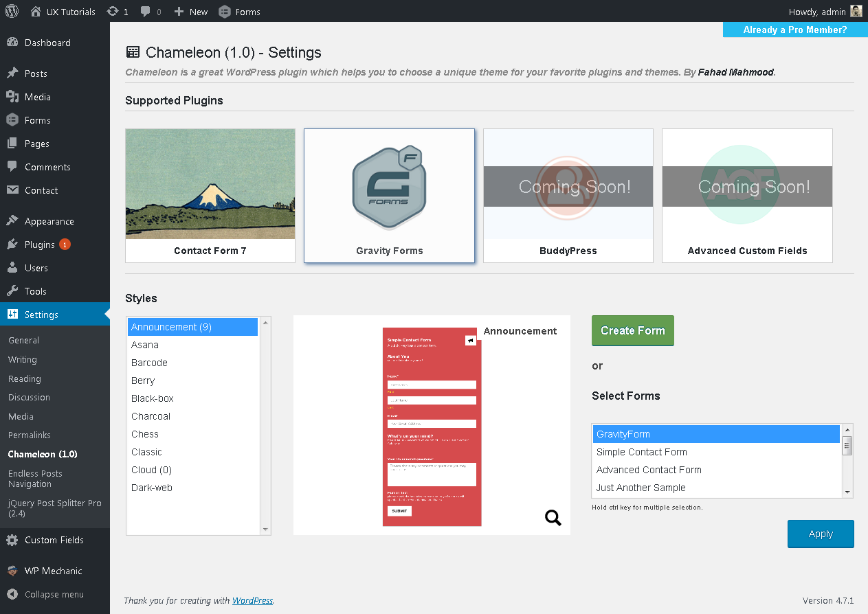Open General settings submenu
The image size is (868, 614).
(x=23, y=340)
